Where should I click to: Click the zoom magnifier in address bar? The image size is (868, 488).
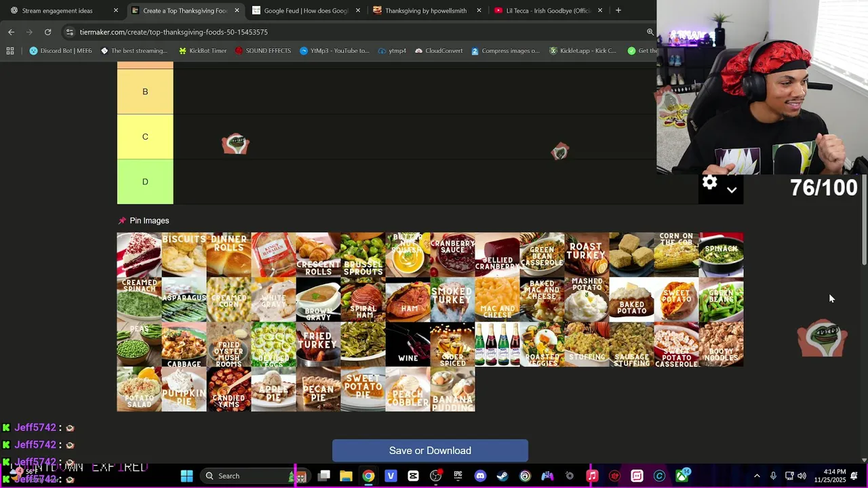(650, 32)
